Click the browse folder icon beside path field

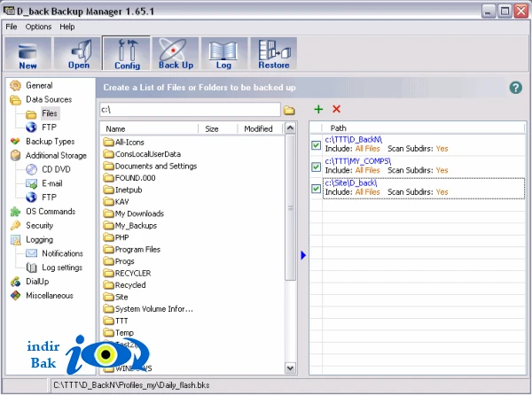pyautogui.click(x=289, y=110)
